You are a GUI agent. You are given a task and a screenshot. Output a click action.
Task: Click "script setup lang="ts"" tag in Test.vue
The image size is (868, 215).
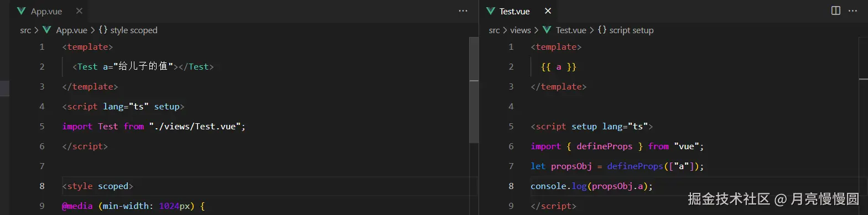[x=592, y=127]
